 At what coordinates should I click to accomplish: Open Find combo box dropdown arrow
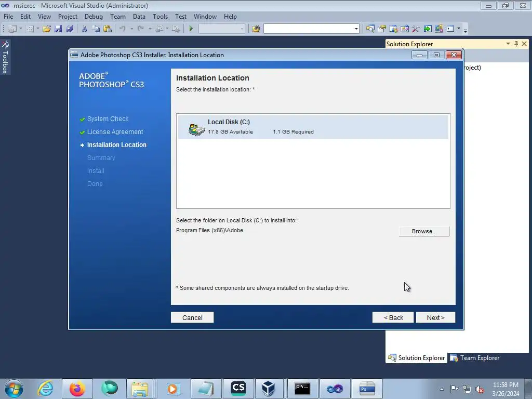tap(356, 29)
